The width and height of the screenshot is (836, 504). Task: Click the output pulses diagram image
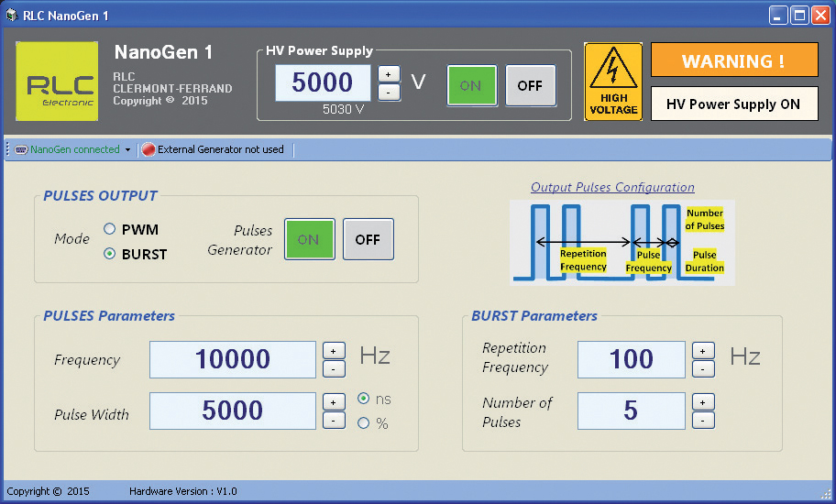coord(622,243)
